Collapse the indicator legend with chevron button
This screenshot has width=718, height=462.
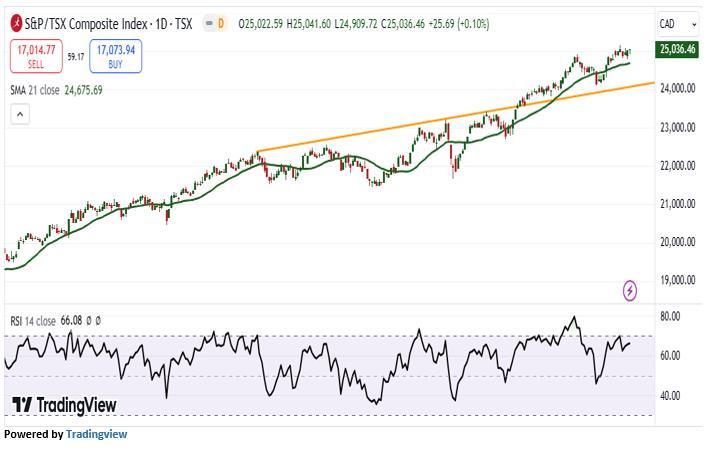[20, 114]
